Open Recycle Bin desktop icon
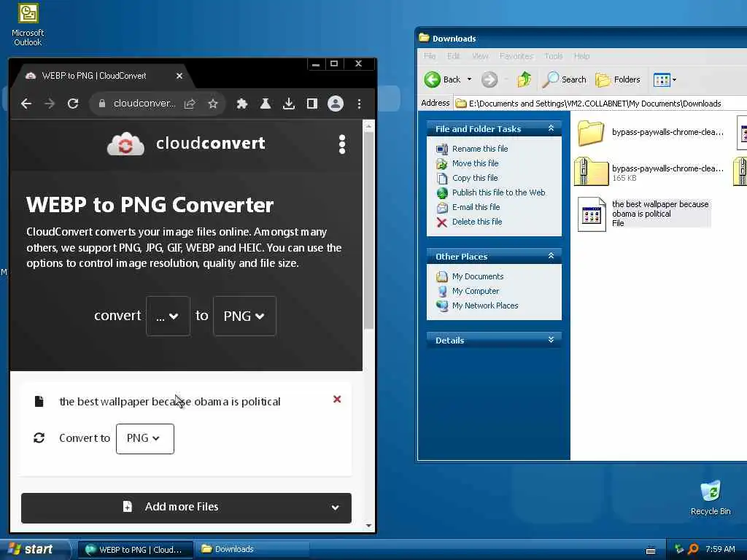 click(x=711, y=498)
